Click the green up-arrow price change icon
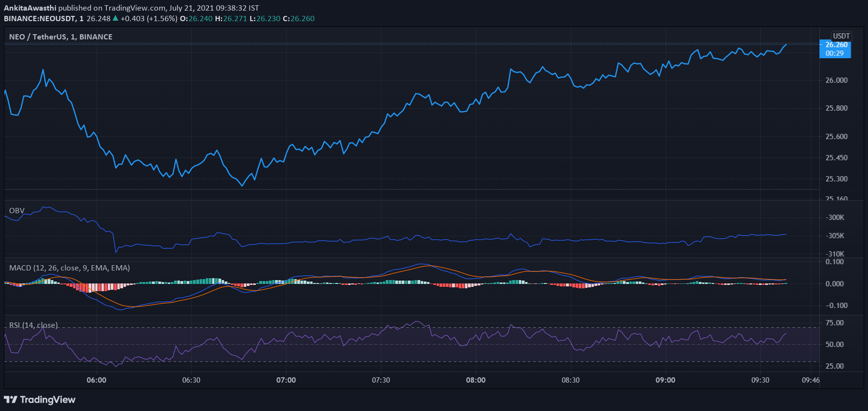 pyautogui.click(x=115, y=18)
